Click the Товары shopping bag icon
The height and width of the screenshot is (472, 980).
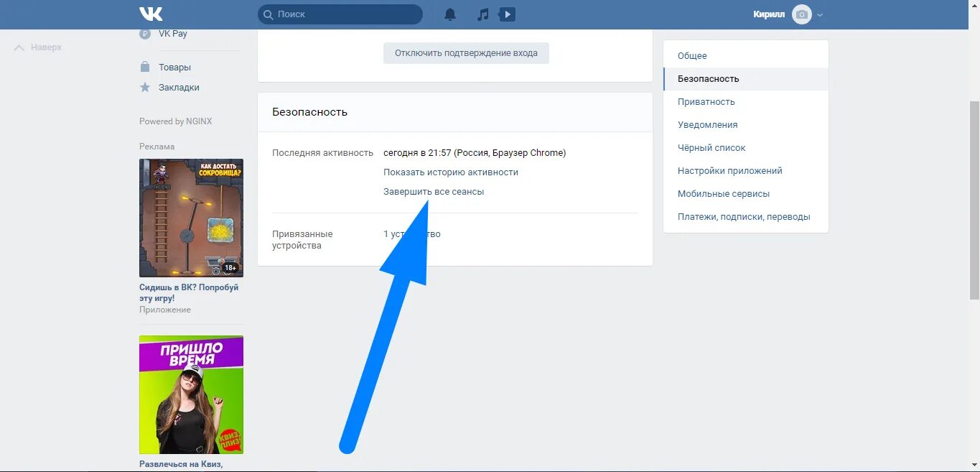[145, 67]
